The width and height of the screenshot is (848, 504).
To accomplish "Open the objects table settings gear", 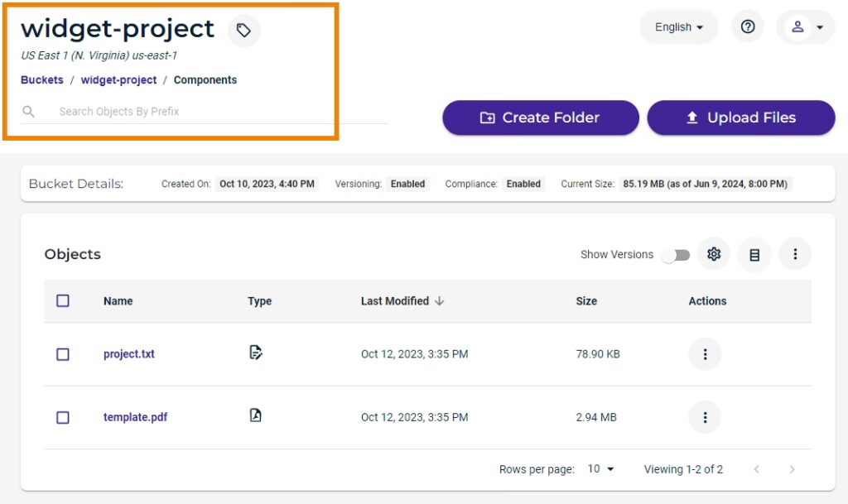I will point(713,254).
